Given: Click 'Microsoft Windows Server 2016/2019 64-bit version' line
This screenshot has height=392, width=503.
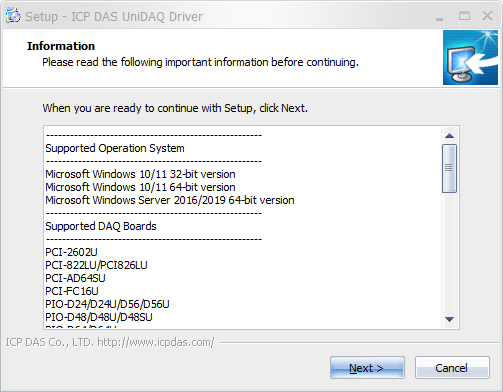Looking at the screenshot, I should click(170, 200).
